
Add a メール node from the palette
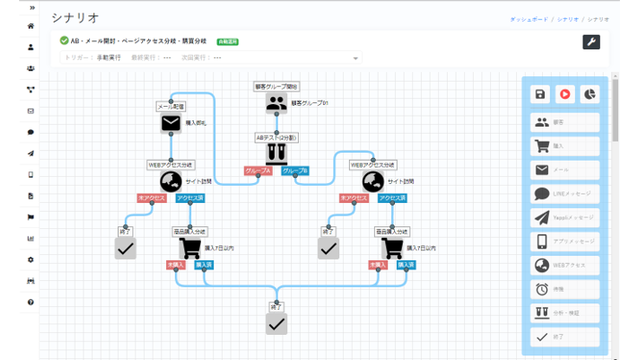point(565,170)
